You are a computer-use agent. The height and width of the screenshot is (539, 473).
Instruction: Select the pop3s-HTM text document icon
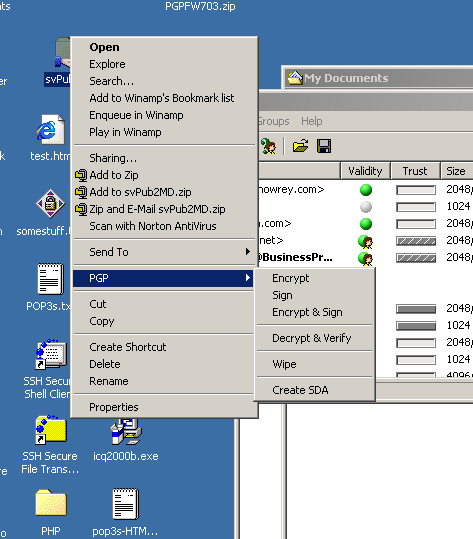point(126,504)
